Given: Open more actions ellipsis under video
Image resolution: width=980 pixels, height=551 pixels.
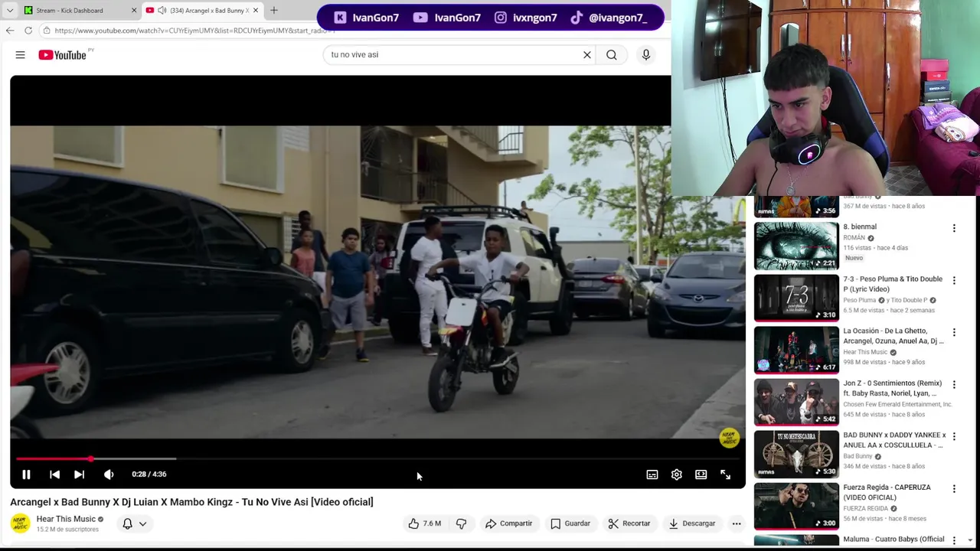Looking at the screenshot, I should coord(737,523).
